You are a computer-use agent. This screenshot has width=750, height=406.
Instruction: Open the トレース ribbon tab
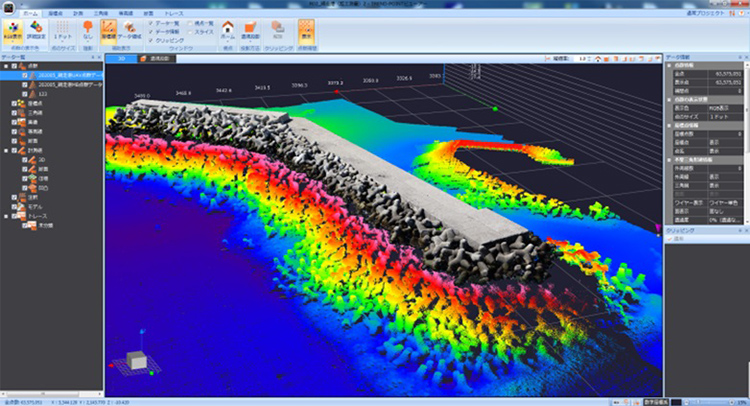[x=174, y=14]
